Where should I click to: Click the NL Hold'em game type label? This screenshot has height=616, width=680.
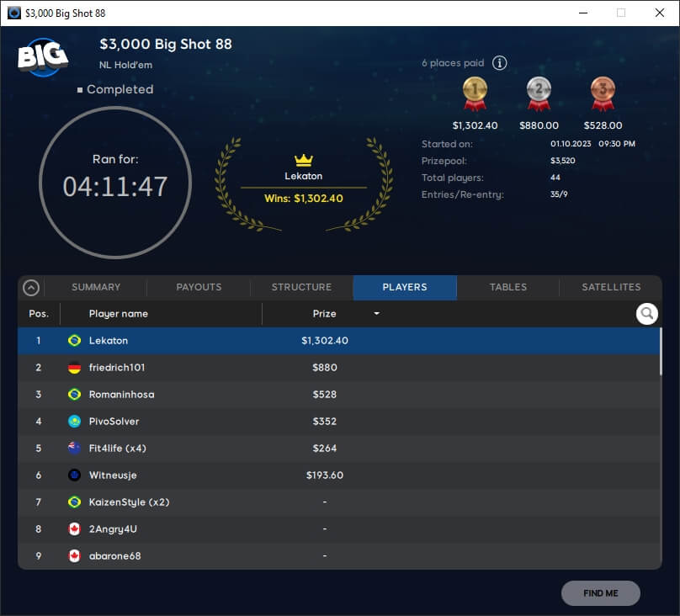(125, 65)
